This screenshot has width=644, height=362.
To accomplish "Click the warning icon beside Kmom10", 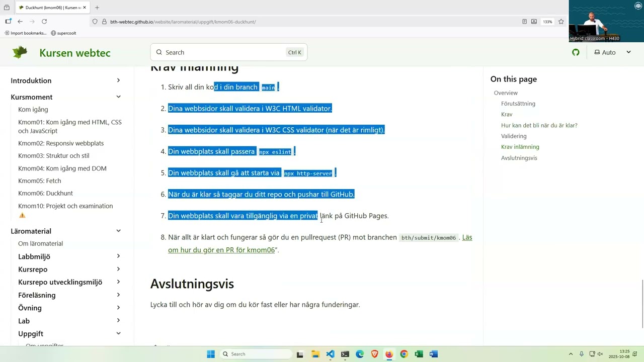I will tap(22, 215).
